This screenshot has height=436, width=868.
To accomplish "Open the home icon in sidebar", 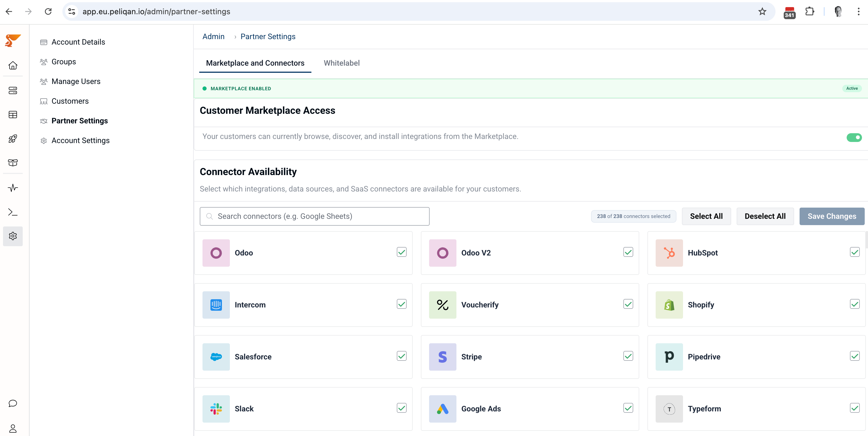I will pos(13,65).
